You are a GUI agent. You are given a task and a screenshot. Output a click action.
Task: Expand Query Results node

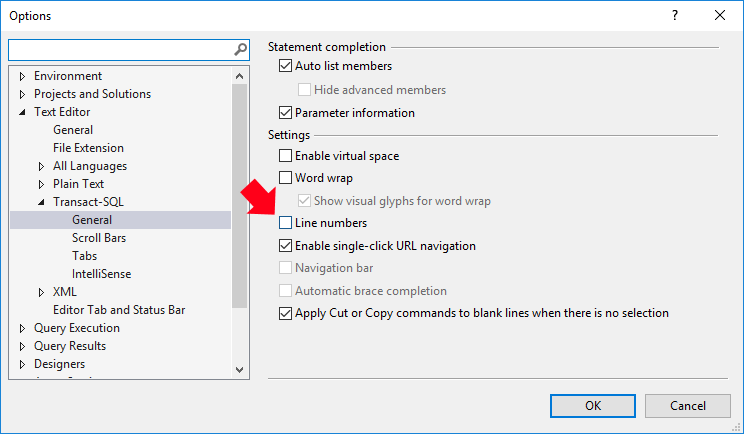point(22,346)
